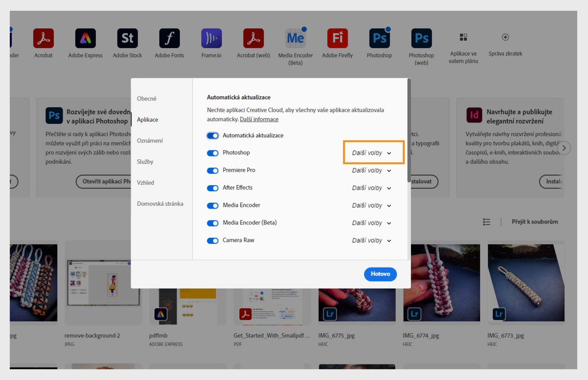Image resolution: width=588 pixels, height=380 pixels.
Task: Open the Adobe Express app icon
Action: [85, 38]
